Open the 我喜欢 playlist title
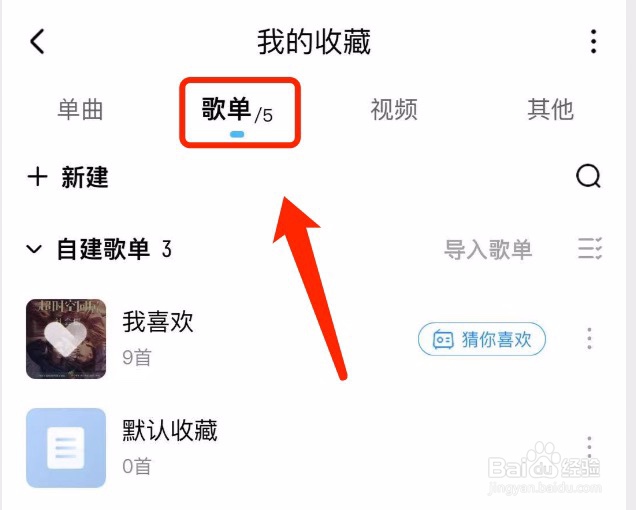 pyautogui.click(x=158, y=322)
